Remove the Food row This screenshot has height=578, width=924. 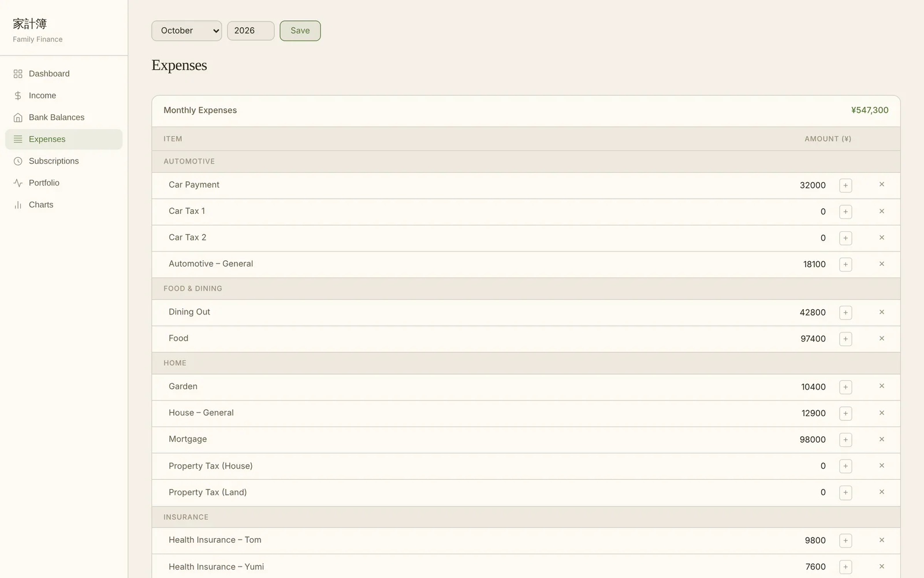click(882, 339)
